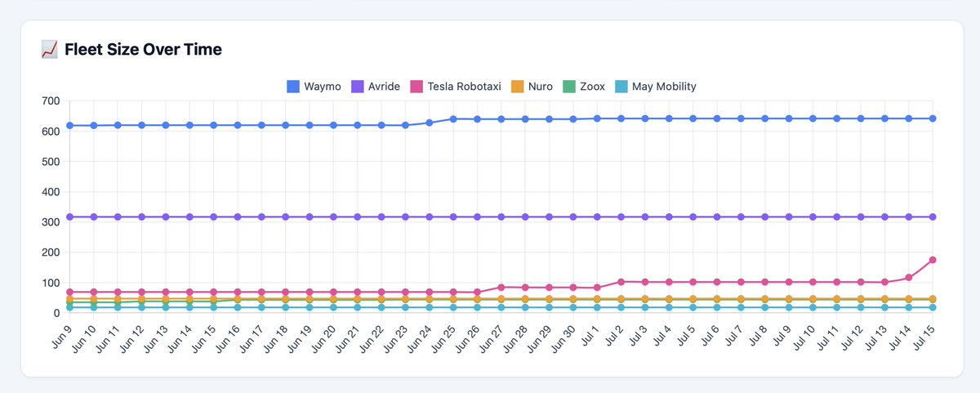
Task: Click Avride data point at Jun 9
Action: (x=69, y=217)
